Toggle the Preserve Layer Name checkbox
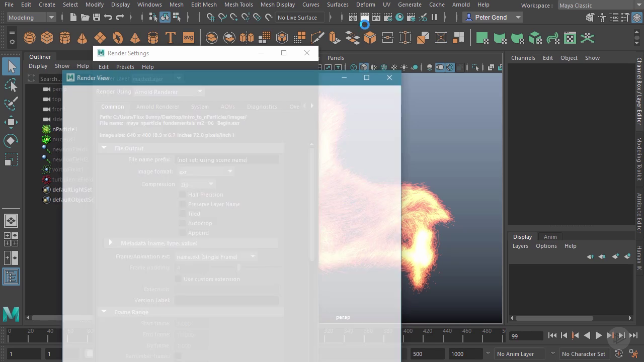644x362 pixels. point(183,204)
